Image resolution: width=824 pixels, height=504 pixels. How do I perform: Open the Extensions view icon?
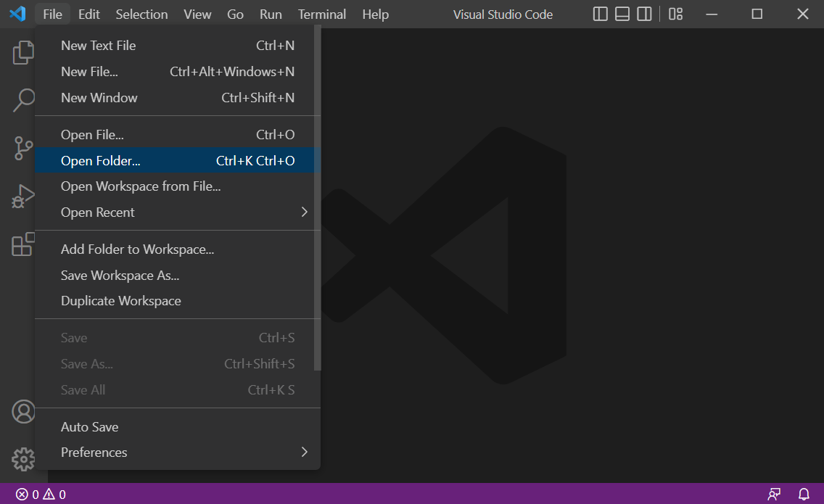pos(23,244)
